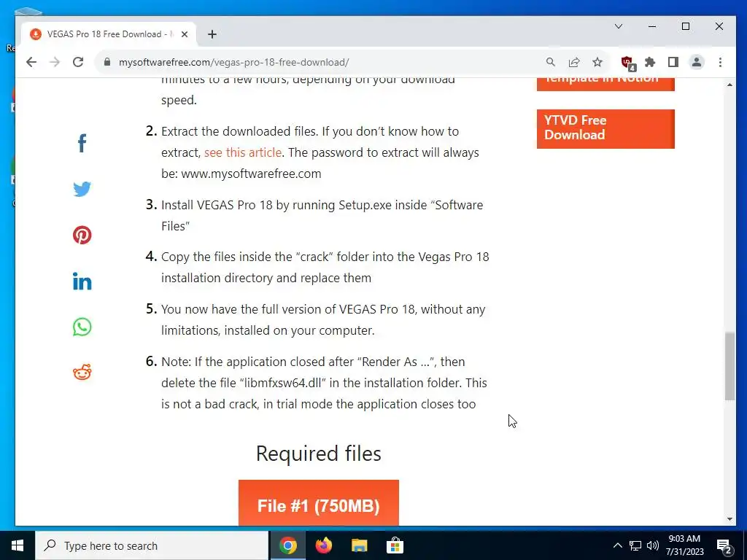View site info via padlock icon
This screenshot has height=560, width=747.
coord(107,63)
